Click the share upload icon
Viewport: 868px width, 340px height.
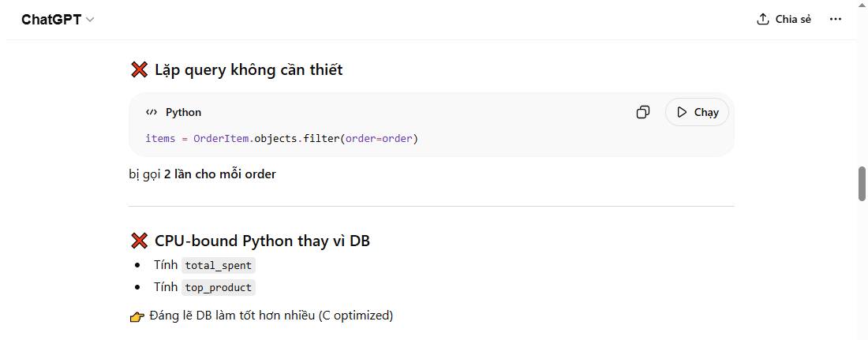pos(762,20)
